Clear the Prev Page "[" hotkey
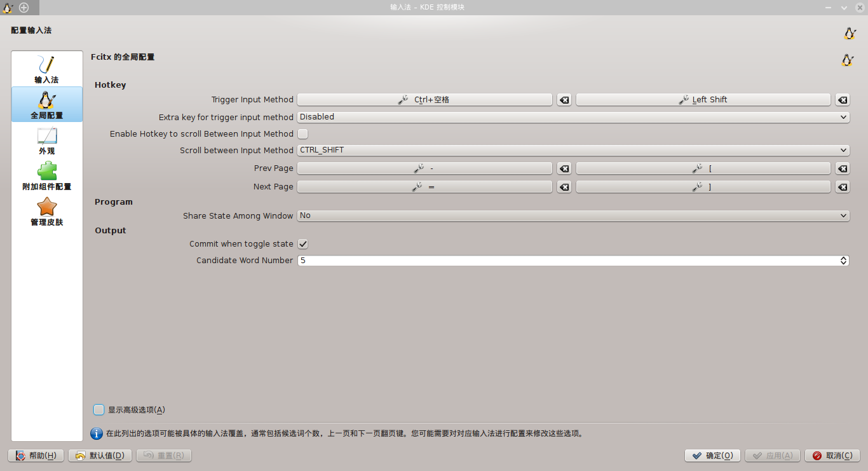The image size is (868, 471). (x=842, y=168)
